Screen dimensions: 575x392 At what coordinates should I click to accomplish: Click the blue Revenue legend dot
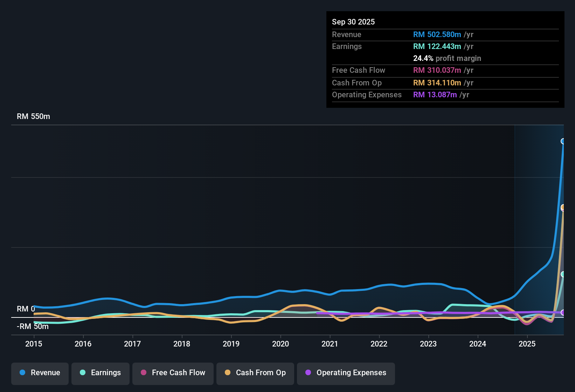[x=22, y=373]
